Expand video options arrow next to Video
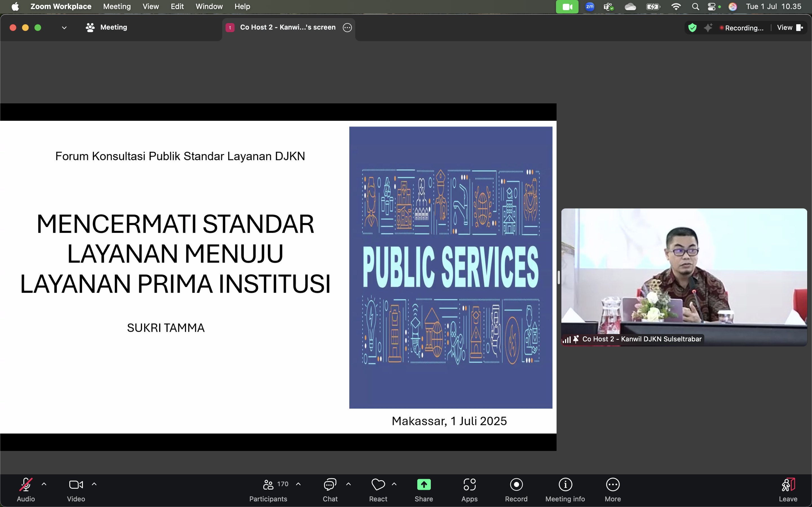 pos(94,484)
